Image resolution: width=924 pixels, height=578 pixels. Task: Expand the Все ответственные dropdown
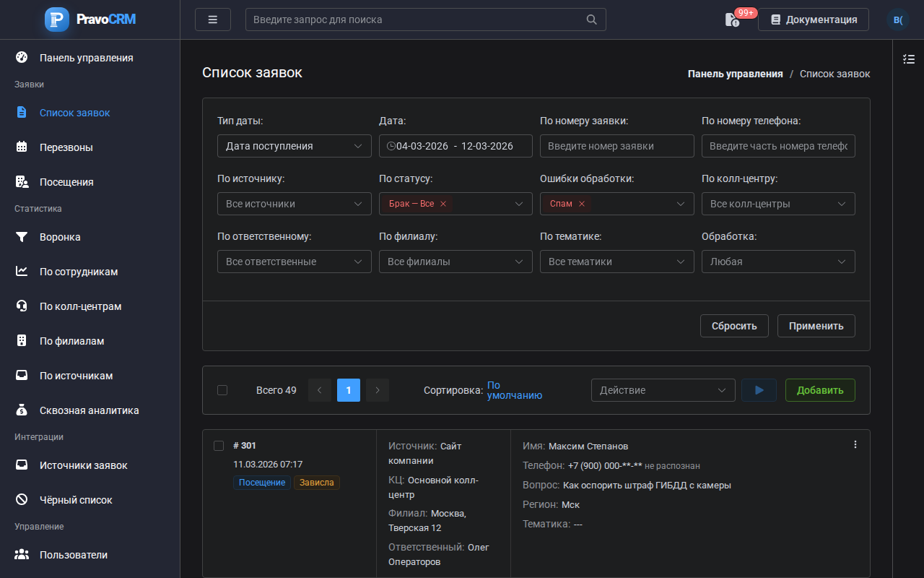(295, 262)
